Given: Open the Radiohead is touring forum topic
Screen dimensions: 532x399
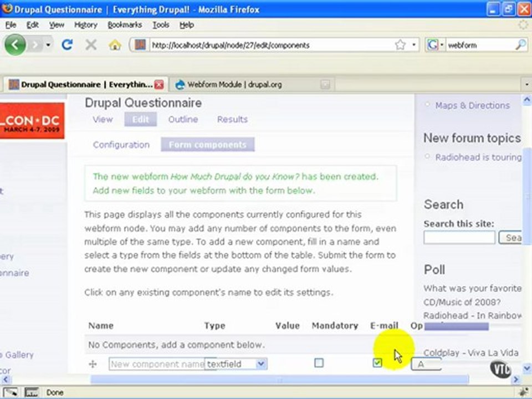Looking at the screenshot, I should tap(478, 157).
